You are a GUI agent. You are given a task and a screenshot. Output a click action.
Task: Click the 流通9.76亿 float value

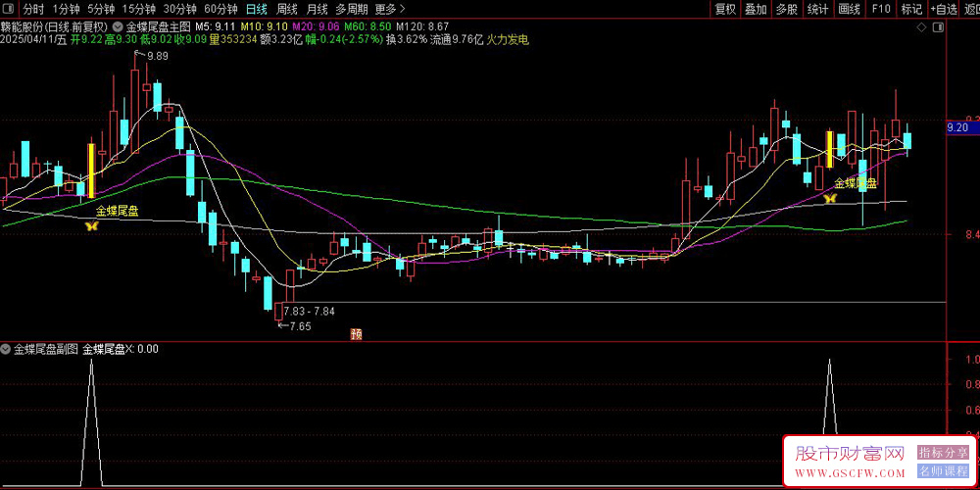[457, 40]
